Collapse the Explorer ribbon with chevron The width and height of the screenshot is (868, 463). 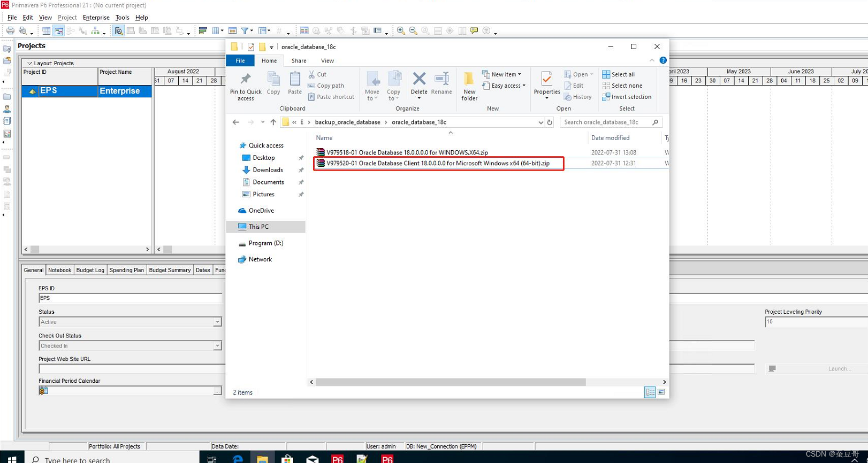[652, 60]
